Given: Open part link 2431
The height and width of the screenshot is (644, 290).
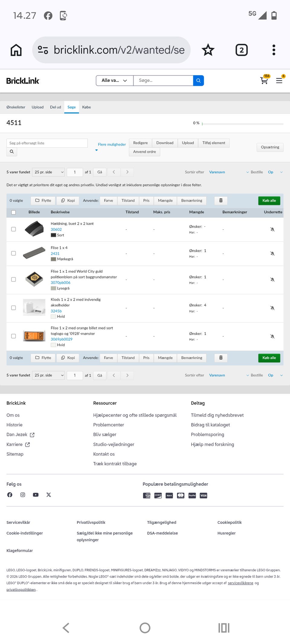Looking at the screenshot, I should [x=55, y=254].
